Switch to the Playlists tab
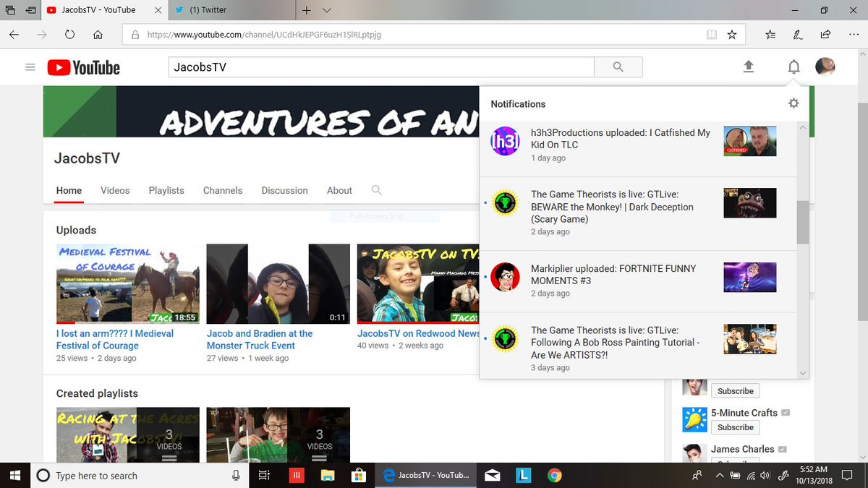The width and height of the screenshot is (868, 488). point(166,190)
